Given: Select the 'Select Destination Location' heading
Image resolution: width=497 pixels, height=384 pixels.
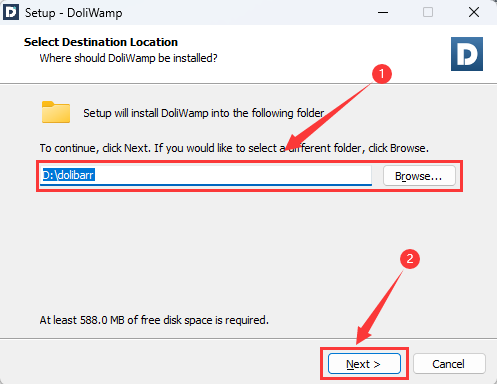Looking at the screenshot, I should click(x=101, y=42).
